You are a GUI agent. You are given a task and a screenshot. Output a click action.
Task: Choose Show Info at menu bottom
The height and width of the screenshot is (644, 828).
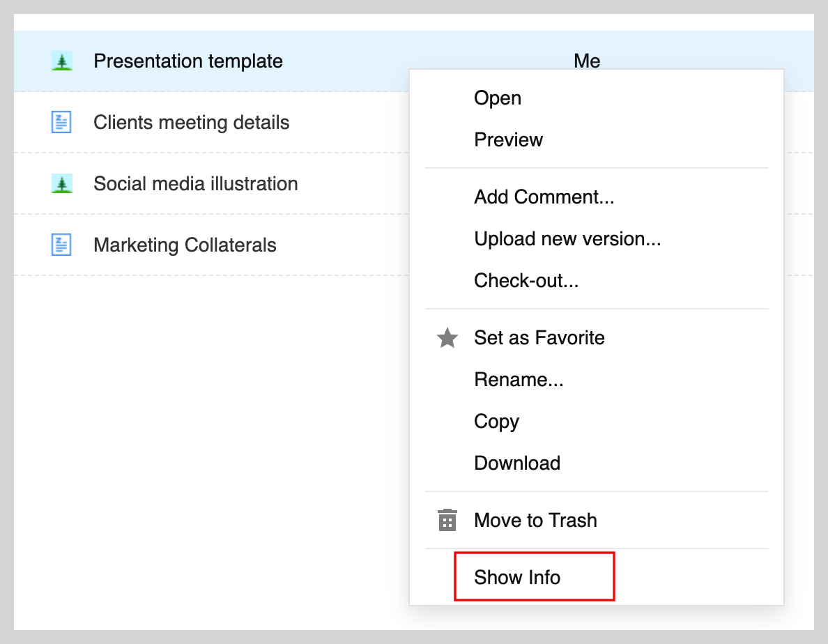point(517,577)
